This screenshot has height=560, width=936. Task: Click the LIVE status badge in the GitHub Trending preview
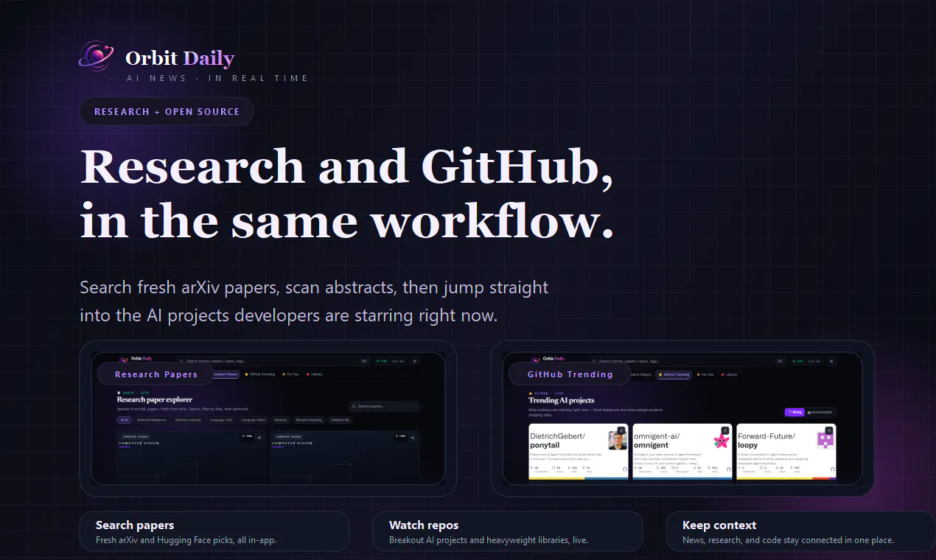[x=806, y=361]
